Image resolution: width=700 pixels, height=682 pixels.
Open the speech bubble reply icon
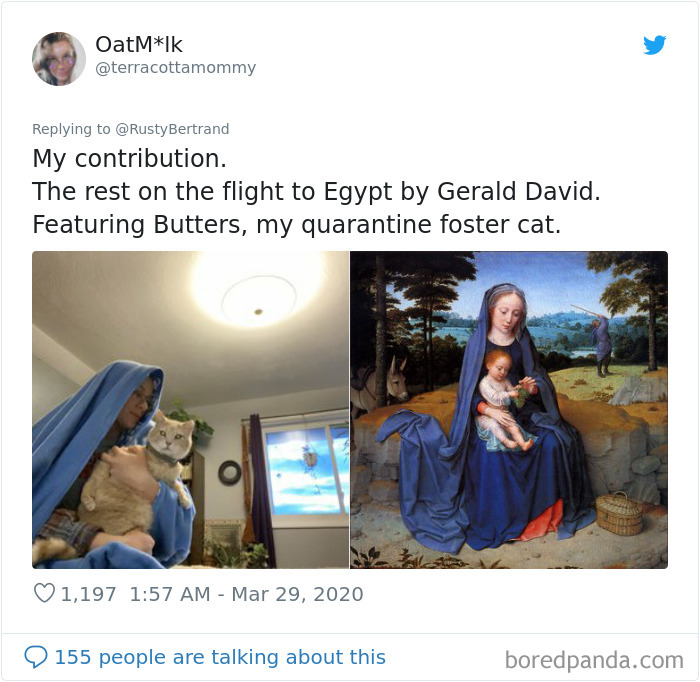coord(36,657)
